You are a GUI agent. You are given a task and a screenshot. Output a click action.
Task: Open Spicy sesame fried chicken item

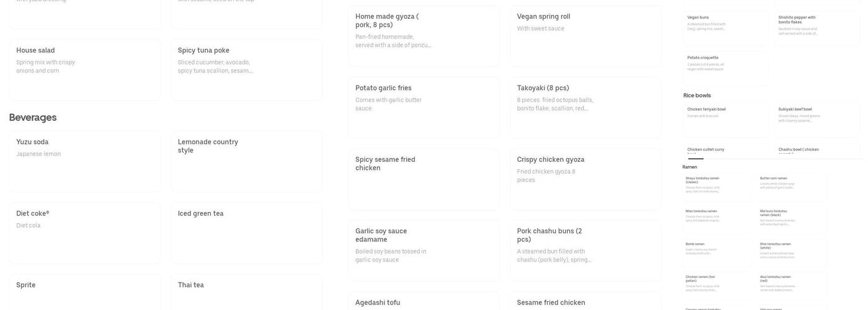tap(424, 179)
